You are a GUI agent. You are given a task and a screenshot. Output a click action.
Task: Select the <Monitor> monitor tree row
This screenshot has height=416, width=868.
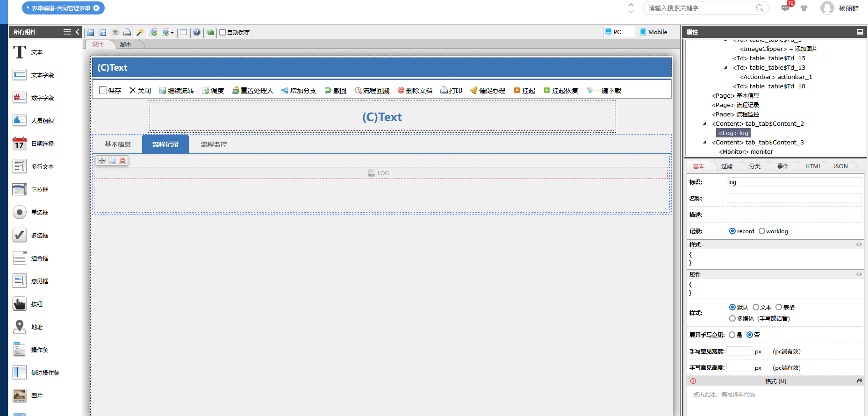[x=746, y=152]
